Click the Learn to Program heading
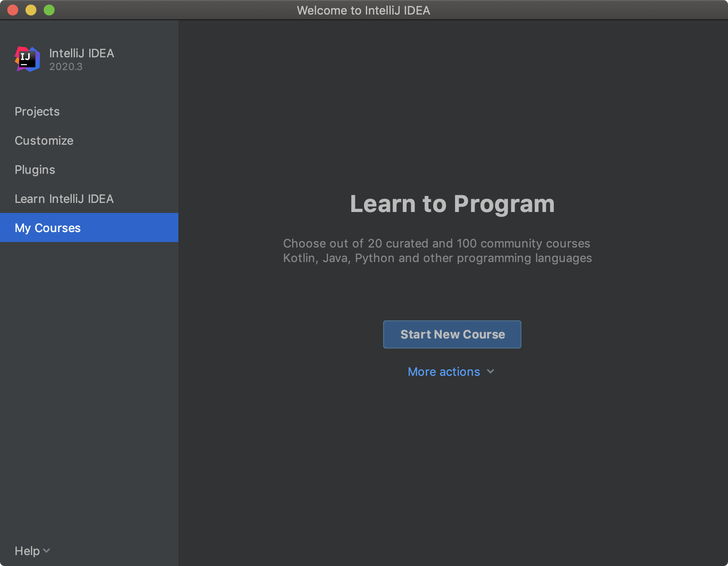 pos(452,204)
